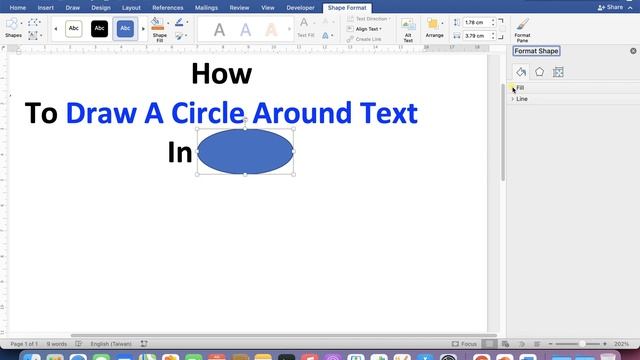Select the blue oval shape
Viewport: 640px width, 360px height.
[245, 151]
